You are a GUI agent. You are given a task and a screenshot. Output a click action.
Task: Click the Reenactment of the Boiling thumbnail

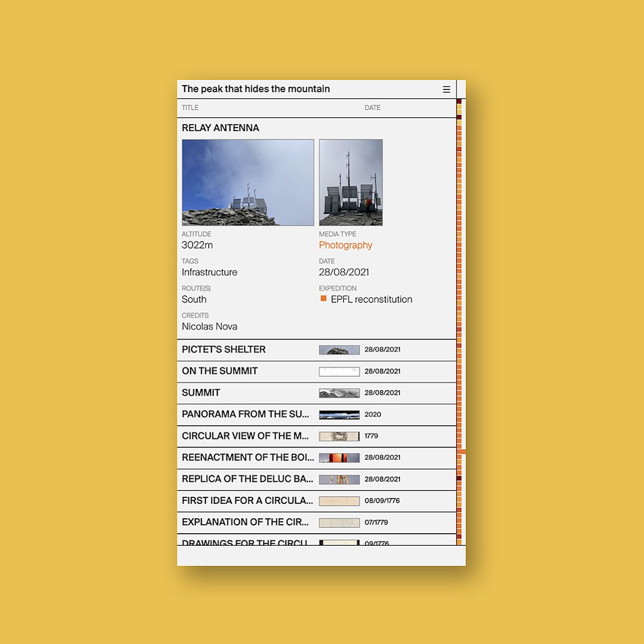click(x=339, y=458)
